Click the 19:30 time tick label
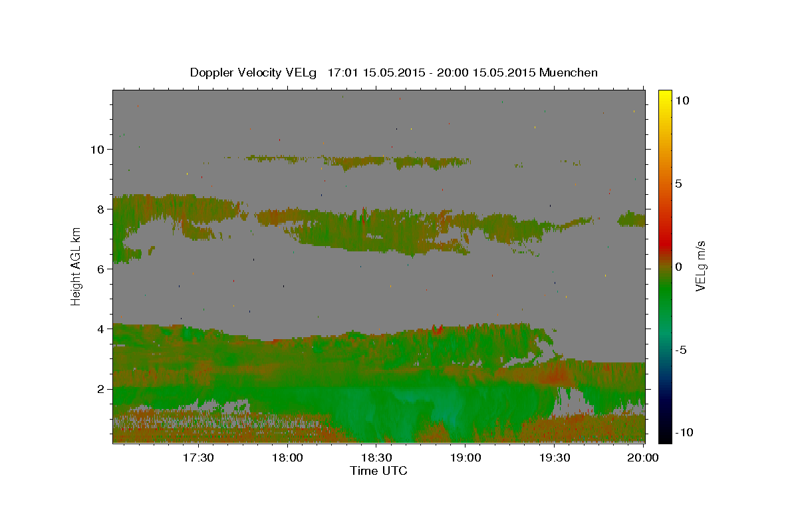The height and width of the screenshot is (532, 798). (x=555, y=458)
